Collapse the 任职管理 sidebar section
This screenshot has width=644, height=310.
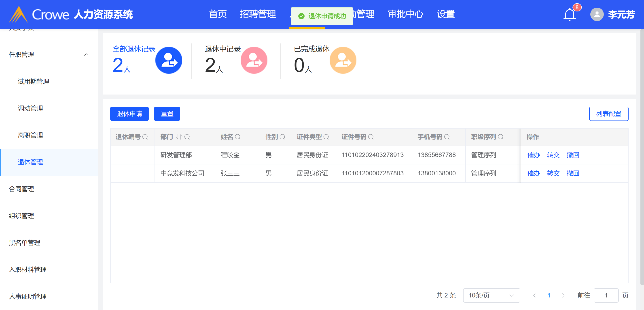click(x=86, y=55)
